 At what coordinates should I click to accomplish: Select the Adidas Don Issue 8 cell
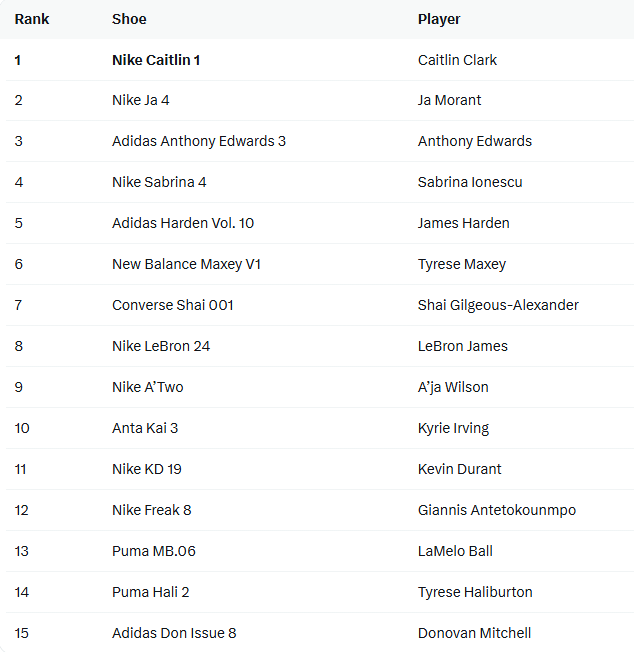(x=174, y=633)
